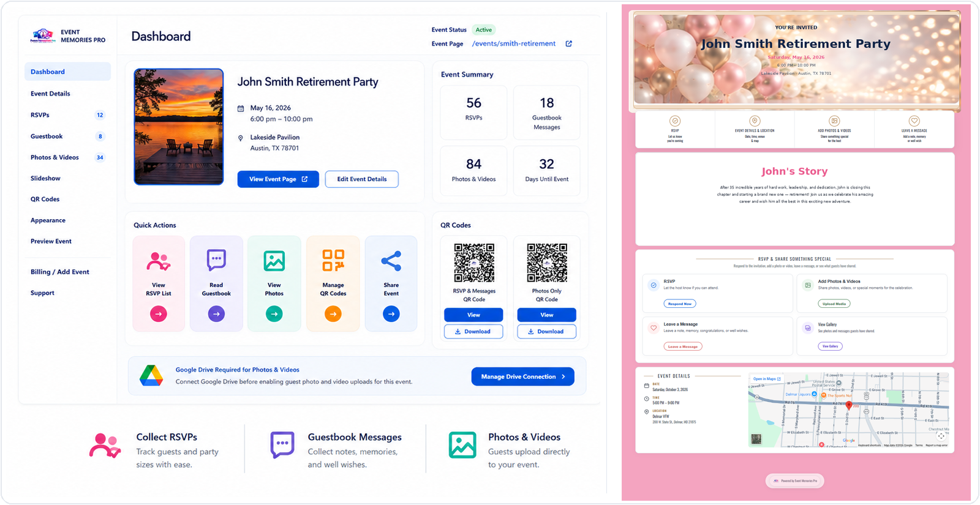Click the 18 Guestbook Messages summary card
The height and width of the screenshot is (505, 980).
[x=547, y=113]
